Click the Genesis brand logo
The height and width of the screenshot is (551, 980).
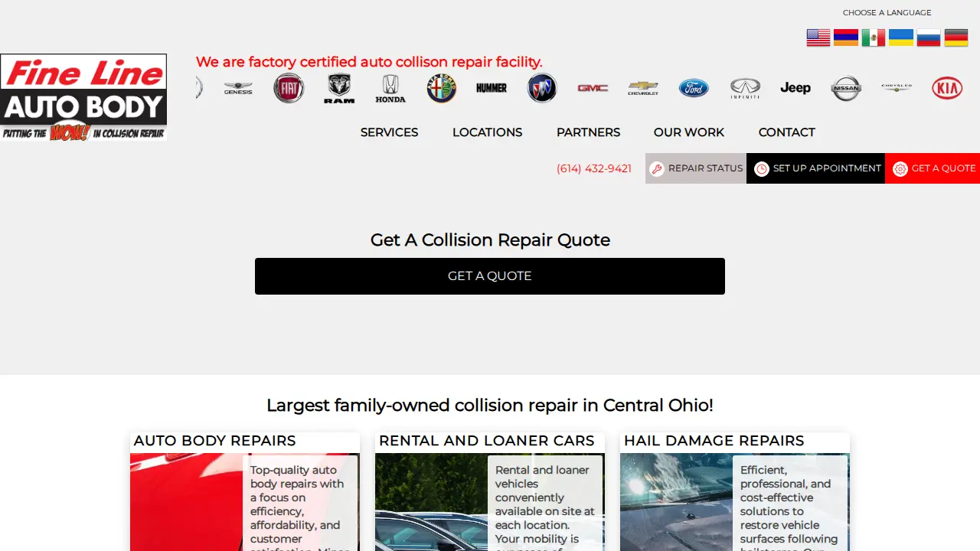(x=238, y=88)
